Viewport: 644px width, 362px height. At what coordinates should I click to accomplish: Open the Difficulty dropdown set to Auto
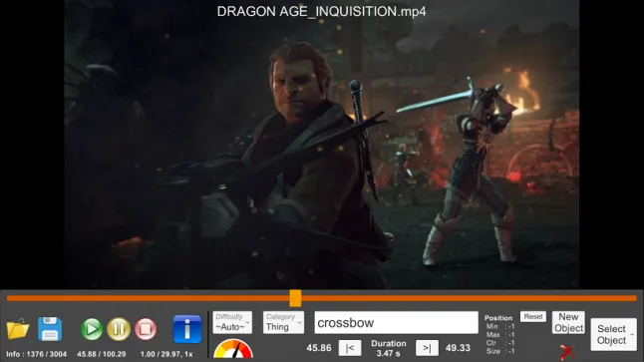pos(232,322)
